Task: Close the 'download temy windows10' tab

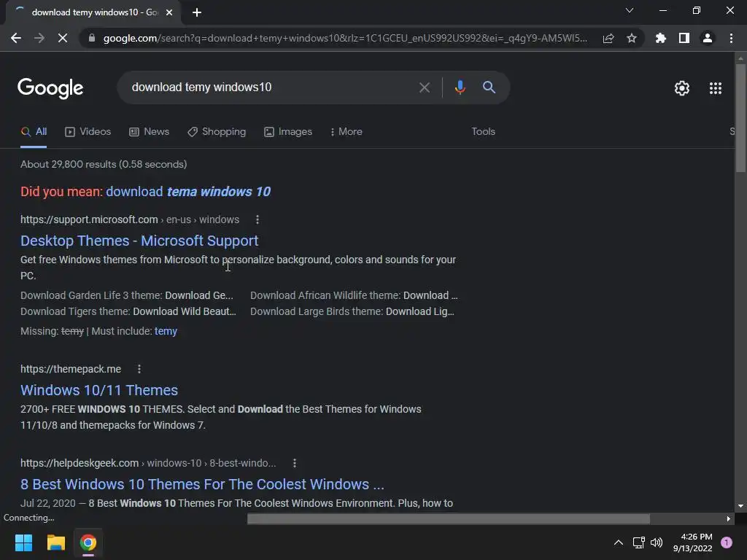Action: coord(169,12)
